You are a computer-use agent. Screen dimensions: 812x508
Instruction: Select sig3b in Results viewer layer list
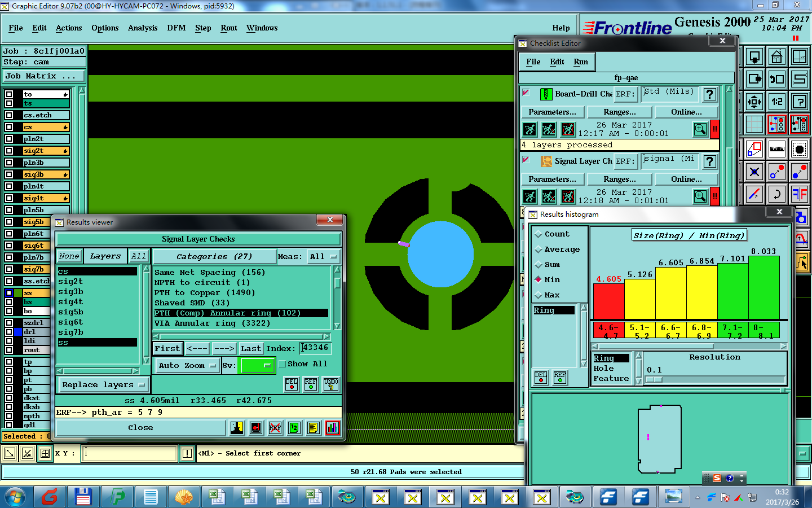[x=70, y=291]
